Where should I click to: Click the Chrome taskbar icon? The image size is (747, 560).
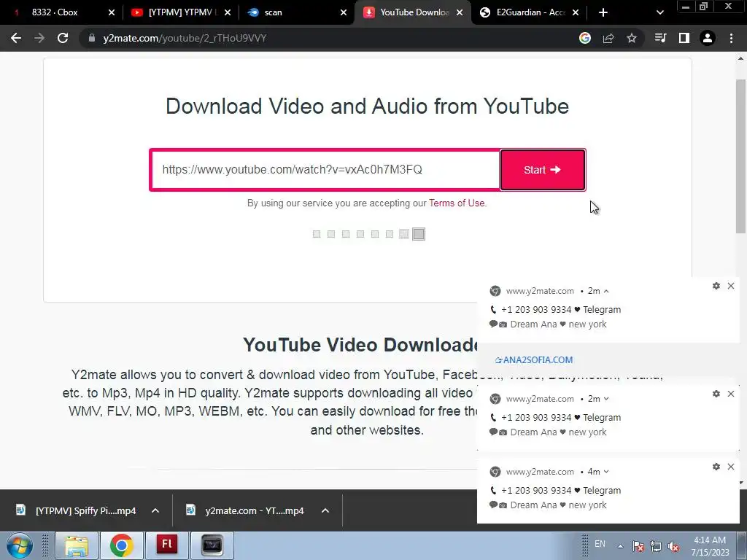(121, 545)
